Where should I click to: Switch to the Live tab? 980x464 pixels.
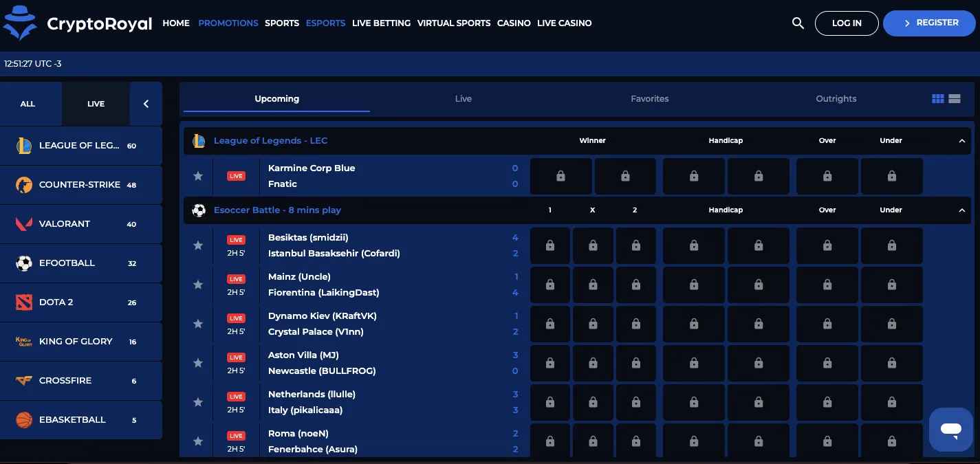tap(464, 99)
